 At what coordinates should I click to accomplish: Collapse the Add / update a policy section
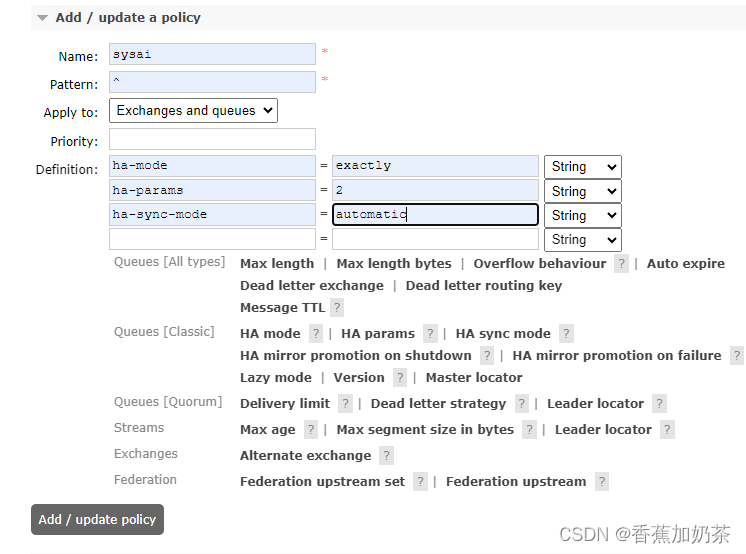pos(128,18)
